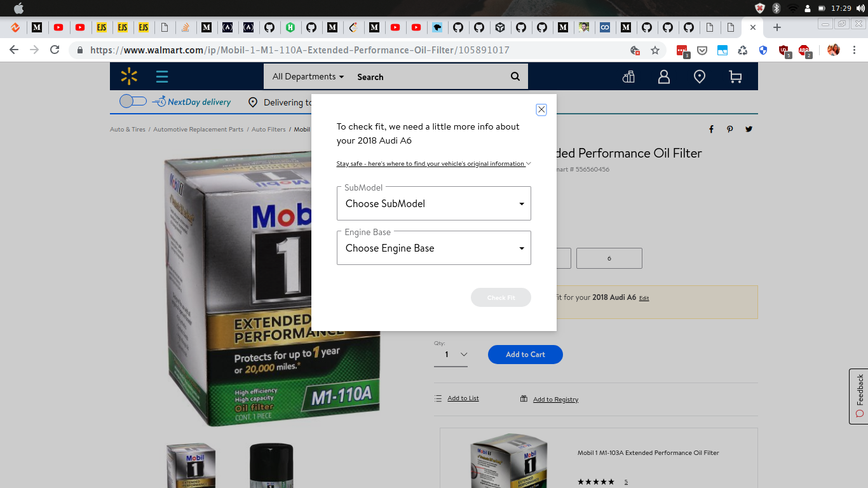Click the Bluetooth status icon
The height and width of the screenshot is (488, 868).
[x=776, y=8]
